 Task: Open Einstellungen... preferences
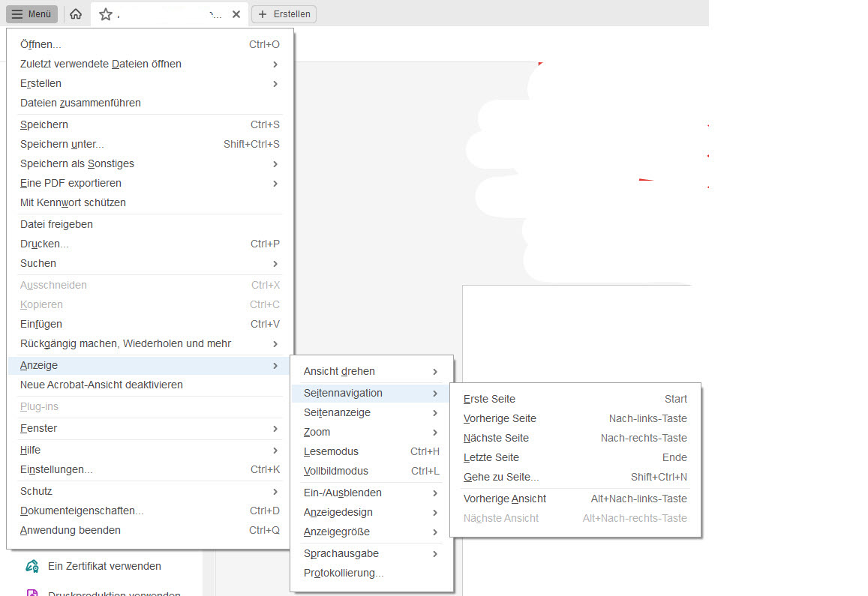pyautogui.click(x=149, y=469)
